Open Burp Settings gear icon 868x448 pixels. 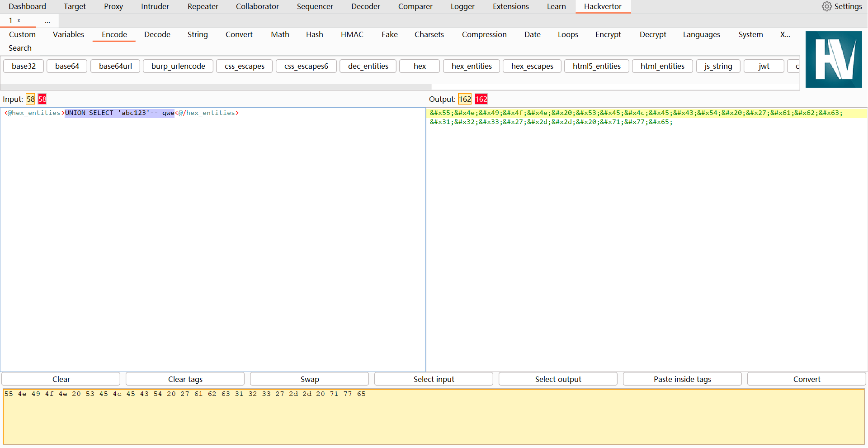pyautogui.click(x=826, y=6)
